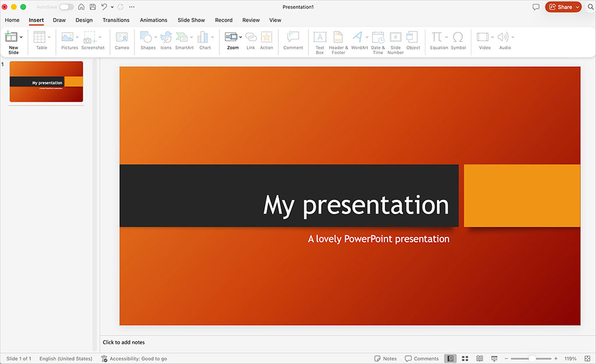Switch to the Home tab
The image size is (596, 364).
pos(12,20)
